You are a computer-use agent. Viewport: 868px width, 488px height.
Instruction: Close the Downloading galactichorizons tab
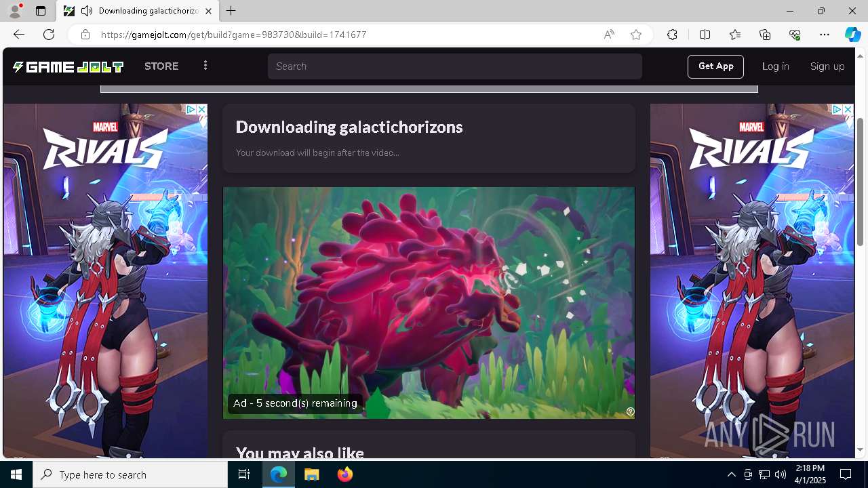click(x=208, y=11)
